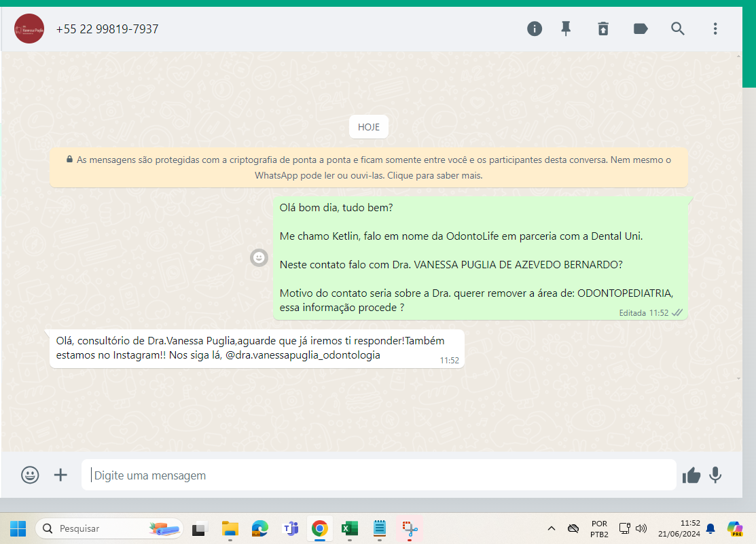Viewport: 756px width, 544px height.
Task: Click the green sent message from Ketlin
Action: (480, 258)
